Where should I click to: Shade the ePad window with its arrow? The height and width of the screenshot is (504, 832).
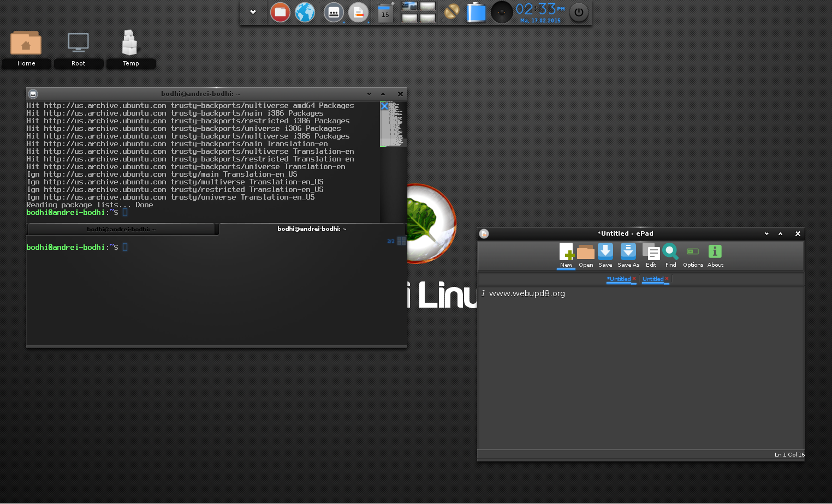point(780,233)
